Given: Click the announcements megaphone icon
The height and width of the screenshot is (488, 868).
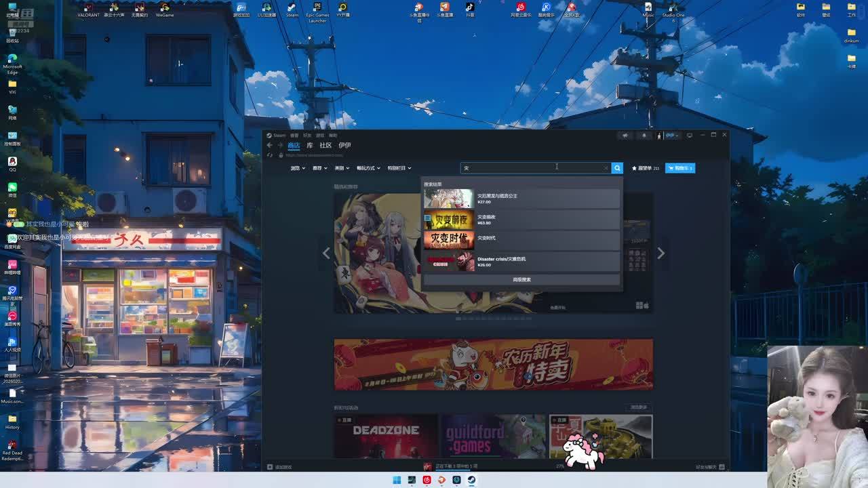Looking at the screenshot, I should point(625,136).
